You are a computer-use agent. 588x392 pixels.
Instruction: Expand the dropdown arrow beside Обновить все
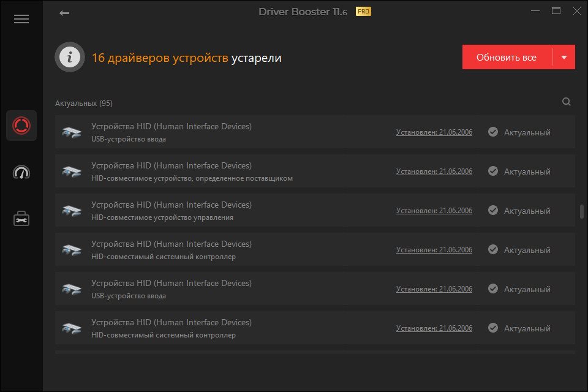(564, 57)
